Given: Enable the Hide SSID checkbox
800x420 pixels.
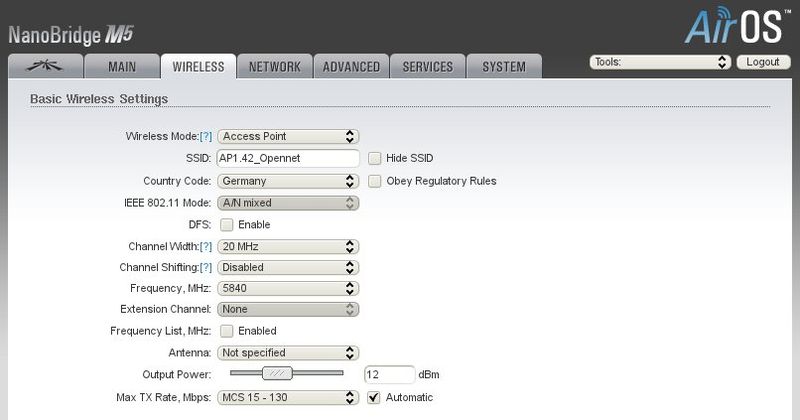Looking at the screenshot, I should tap(374, 158).
